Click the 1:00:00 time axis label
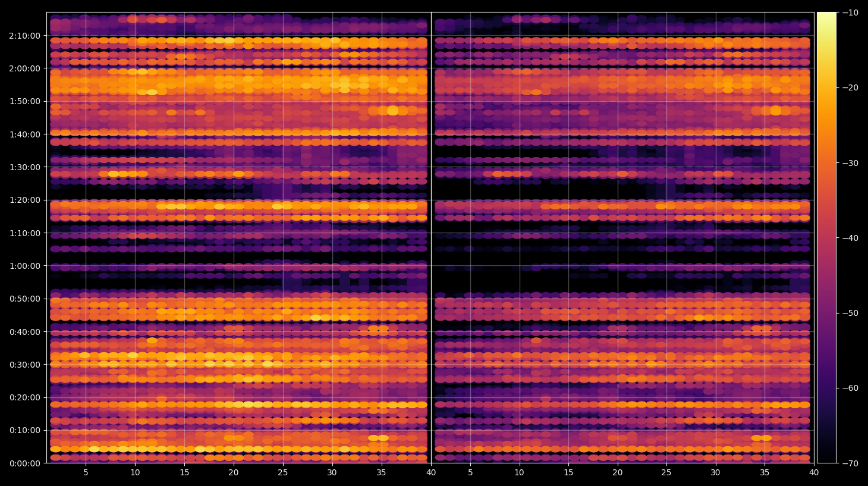868x486 pixels. (x=25, y=266)
